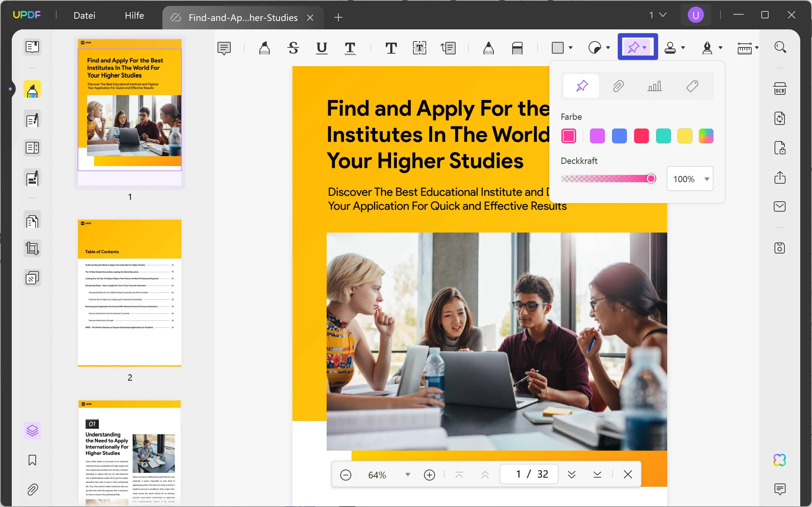This screenshot has height=507, width=812.
Task: Open the bookmark panel in left sidebar
Action: (32, 460)
